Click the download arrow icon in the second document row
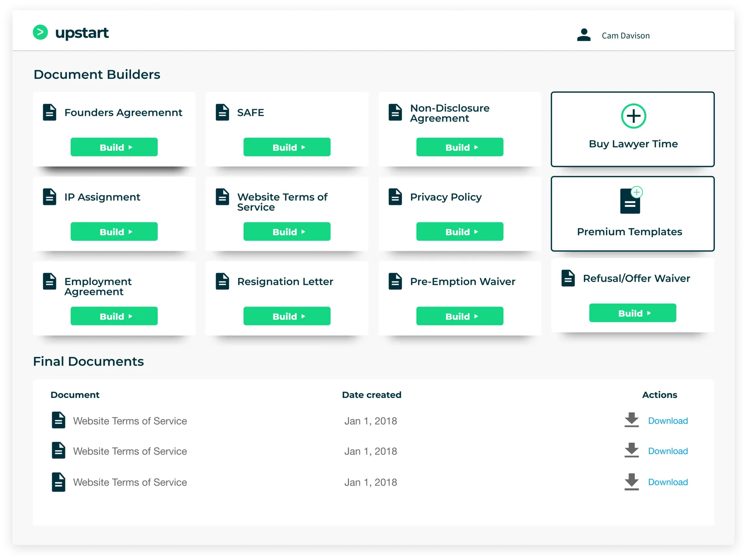Viewport: 747px width, 560px height. pyautogui.click(x=632, y=450)
